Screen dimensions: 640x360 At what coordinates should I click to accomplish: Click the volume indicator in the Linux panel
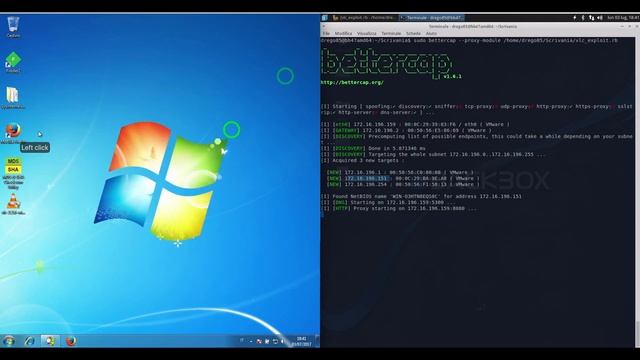(600, 18)
